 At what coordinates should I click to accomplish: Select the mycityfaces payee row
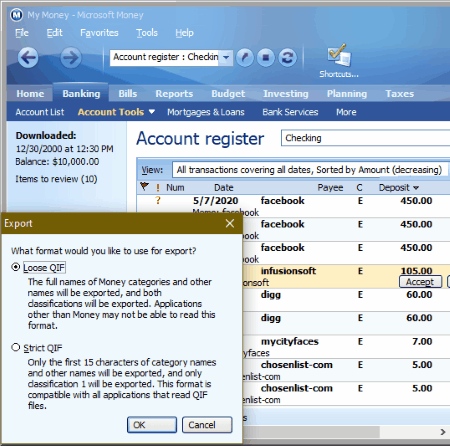pyautogui.click(x=290, y=341)
